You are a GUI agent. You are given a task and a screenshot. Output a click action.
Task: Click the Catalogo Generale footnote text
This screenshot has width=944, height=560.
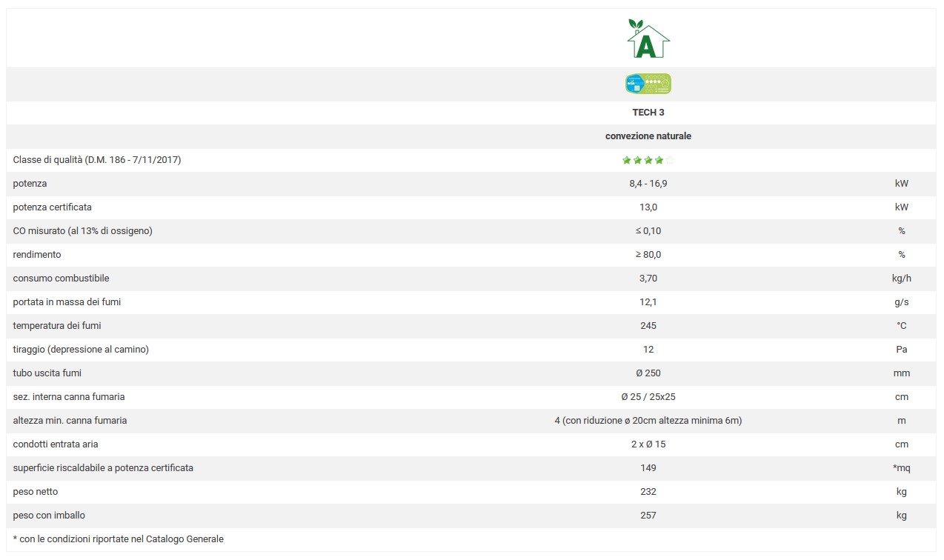click(119, 539)
